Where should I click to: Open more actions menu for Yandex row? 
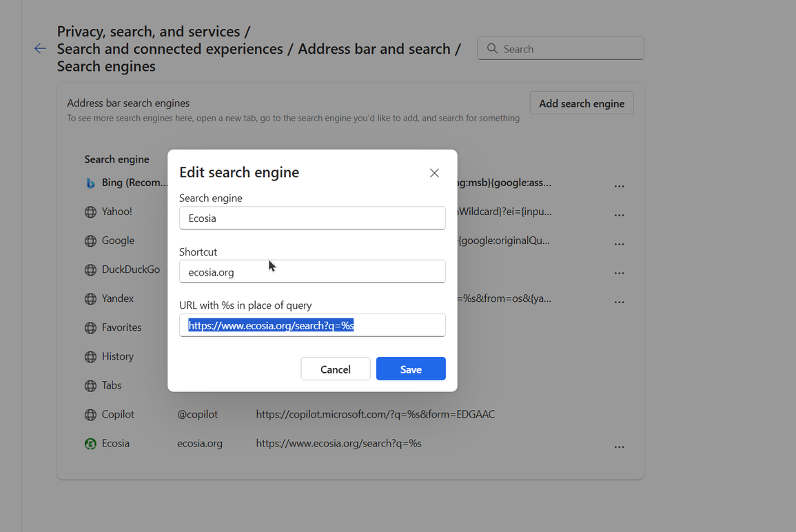(619, 302)
